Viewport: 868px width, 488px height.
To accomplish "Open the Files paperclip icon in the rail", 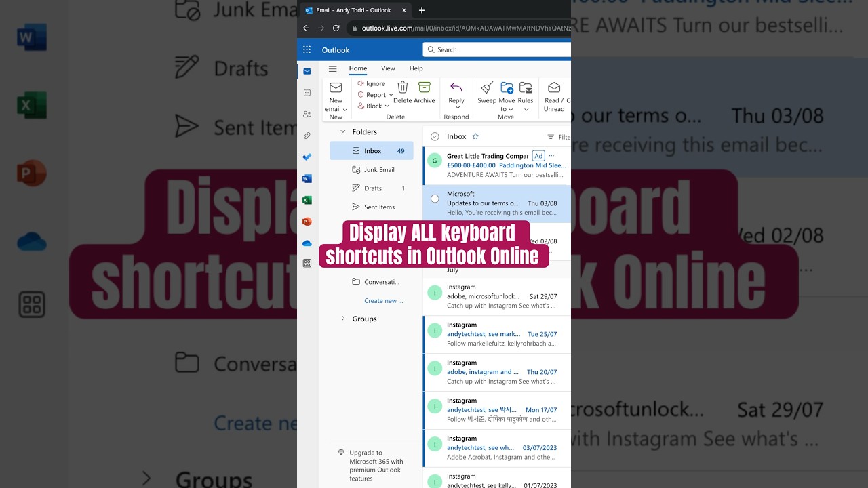I will [x=307, y=136].
